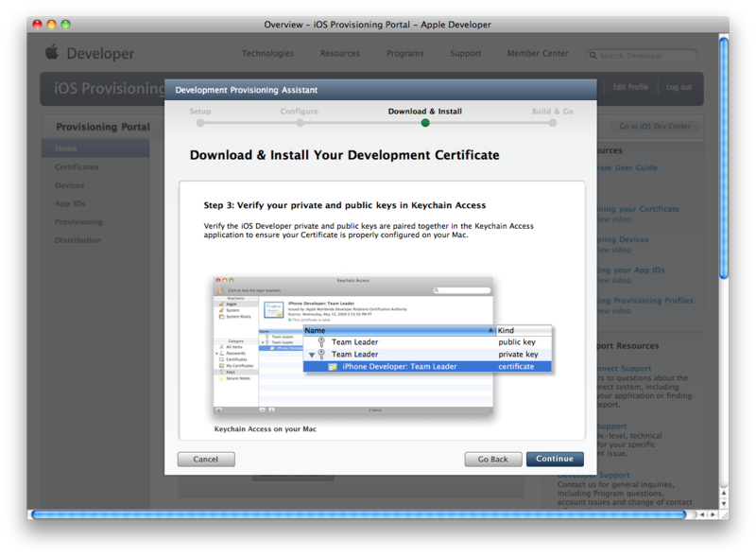Open the Technologies menu
This screenshot has height=557, width=756.
[267, 53]
